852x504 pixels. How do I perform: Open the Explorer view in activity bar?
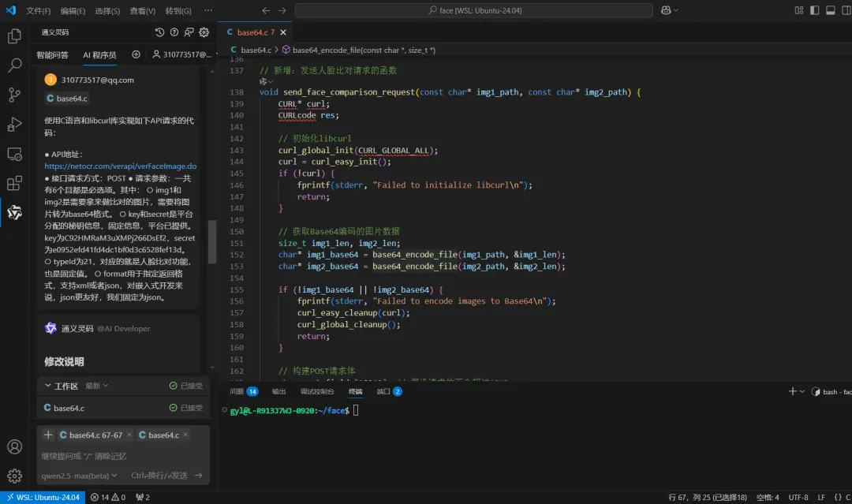coord(14,36)
